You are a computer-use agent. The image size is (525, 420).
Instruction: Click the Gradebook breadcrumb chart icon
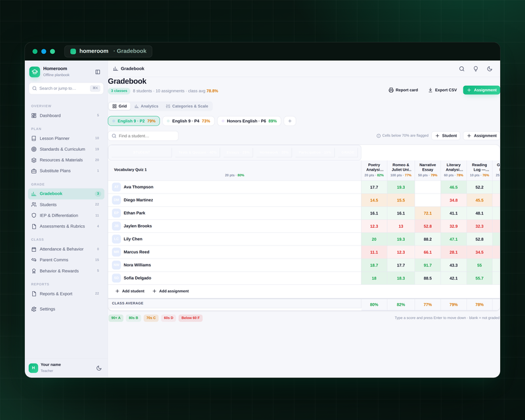point(115,69)
